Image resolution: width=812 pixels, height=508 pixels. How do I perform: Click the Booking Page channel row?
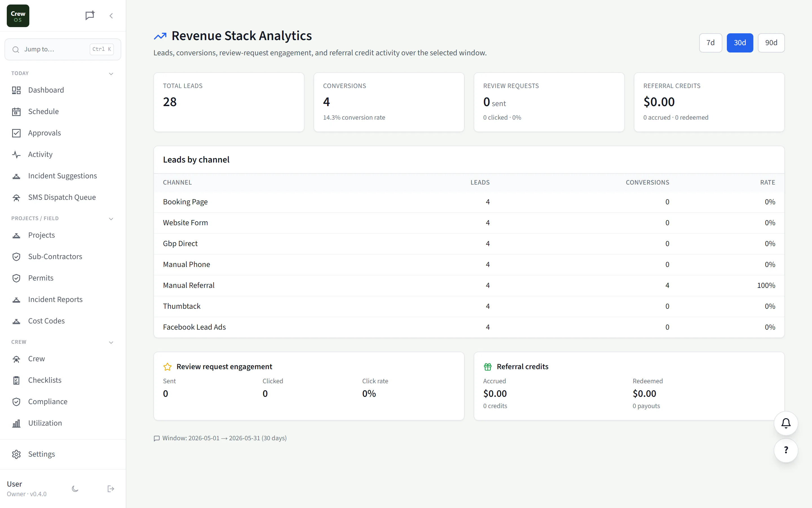click(x=469, y=202)
